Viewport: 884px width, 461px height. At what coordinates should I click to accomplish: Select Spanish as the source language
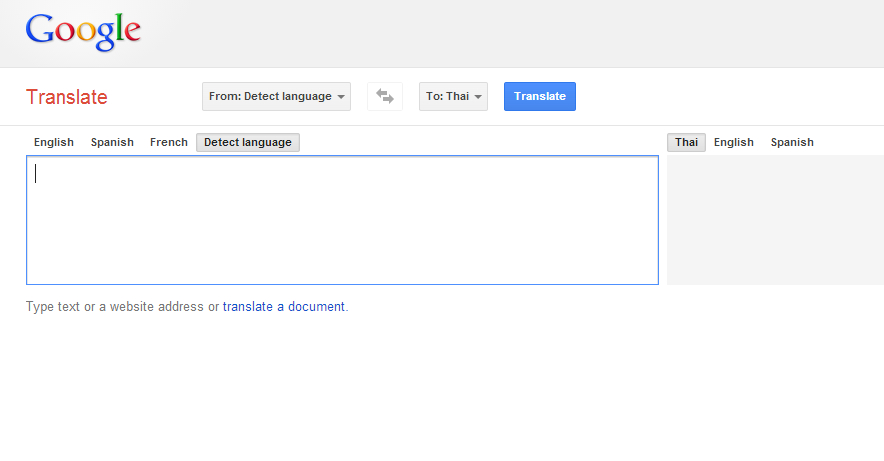pos(112,142)
